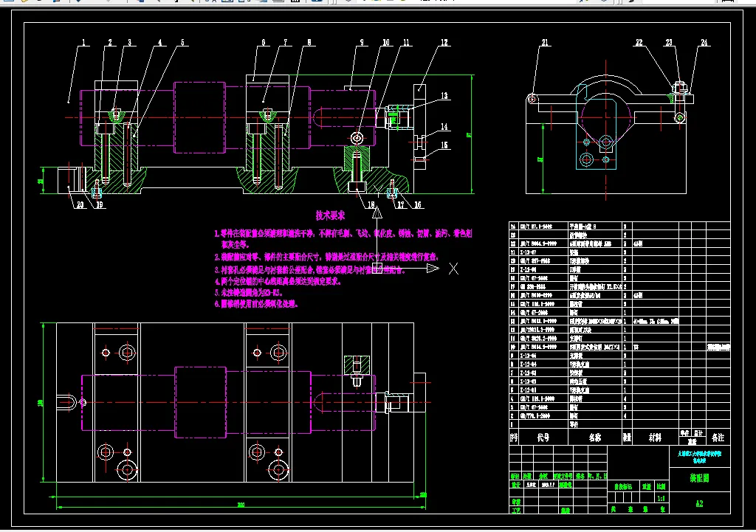Select part balloon number 9 label

[362, 42]
